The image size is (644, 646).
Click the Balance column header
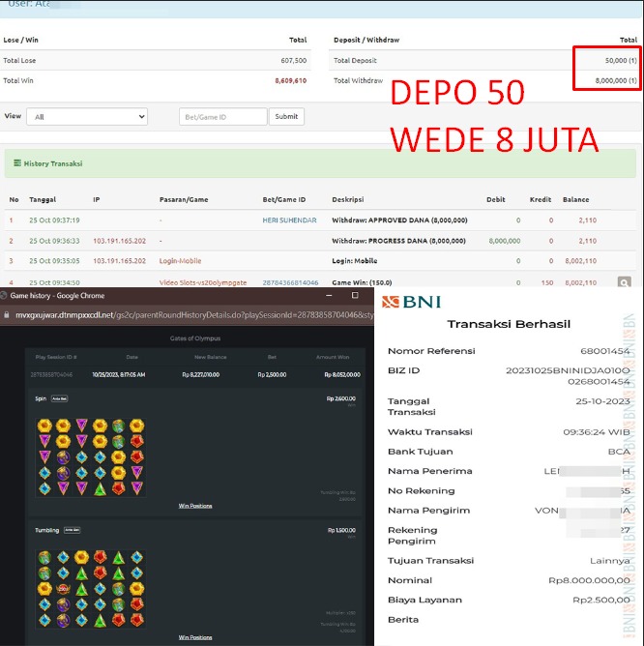coord(575,199)
